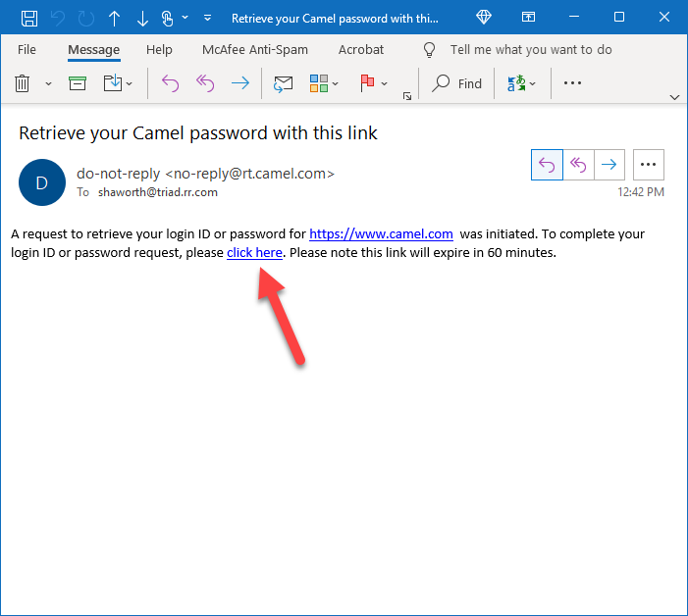The height and width of the screenshot is (616, 688).
Task: Go to previous item with the up arrow
Action: pyautogui.click(x=114, y=19)
